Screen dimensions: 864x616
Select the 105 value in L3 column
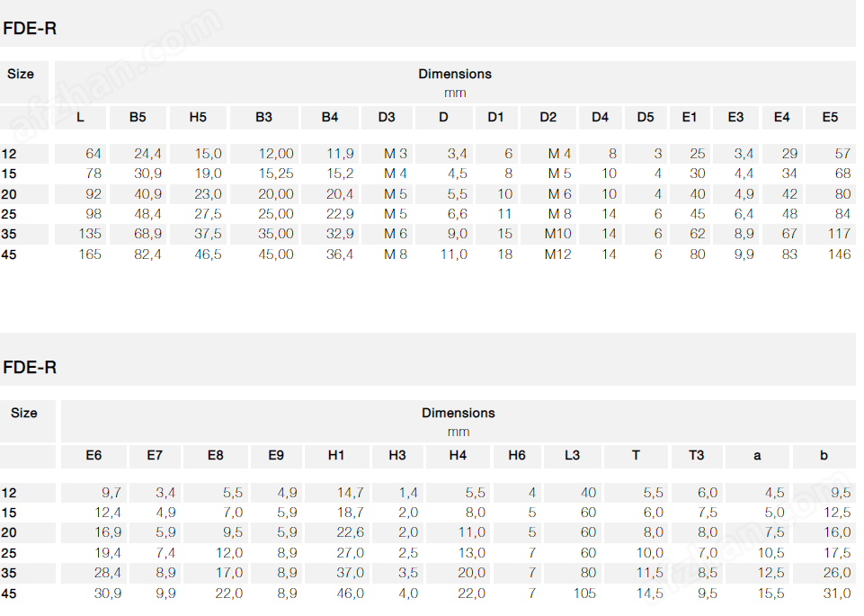[584, 594]
